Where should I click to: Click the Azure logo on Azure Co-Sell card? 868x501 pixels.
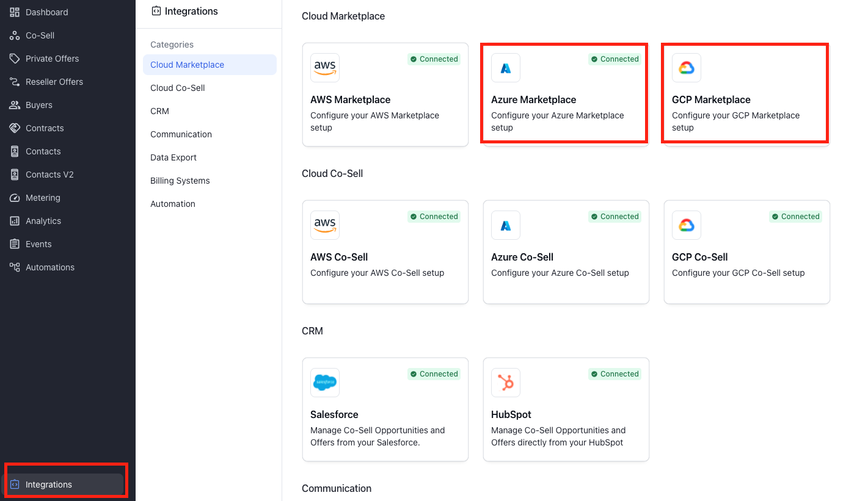click(506, 225)
